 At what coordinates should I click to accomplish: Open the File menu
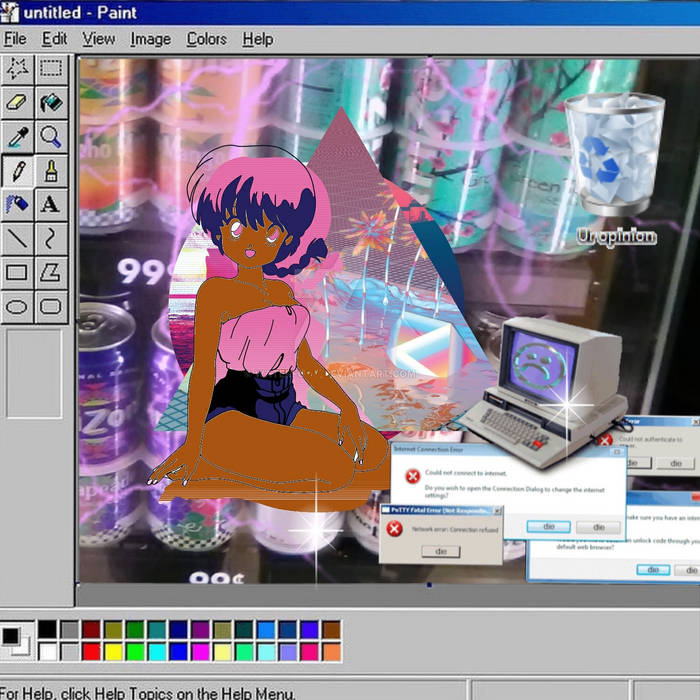pos(14,39)
